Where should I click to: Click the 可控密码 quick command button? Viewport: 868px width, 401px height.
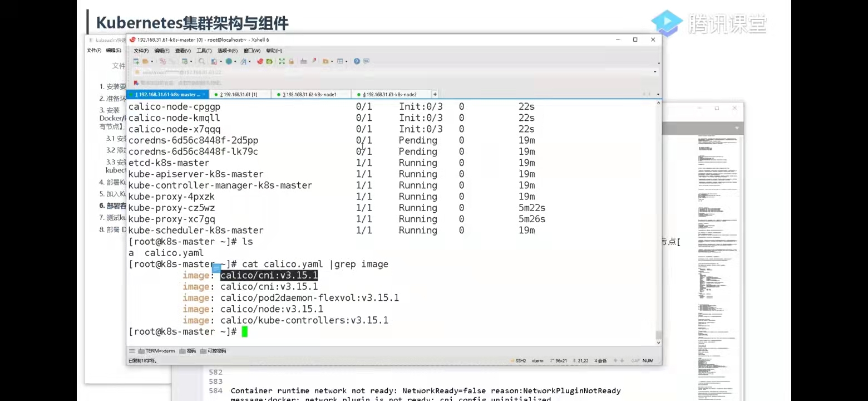[213, 351]
